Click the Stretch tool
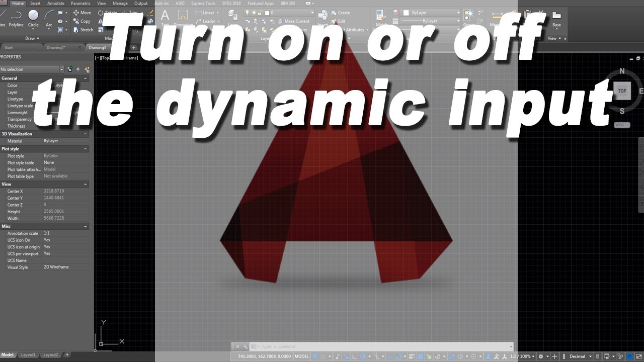The width and height of the screenshot is (644, 362). pos(83,30)
